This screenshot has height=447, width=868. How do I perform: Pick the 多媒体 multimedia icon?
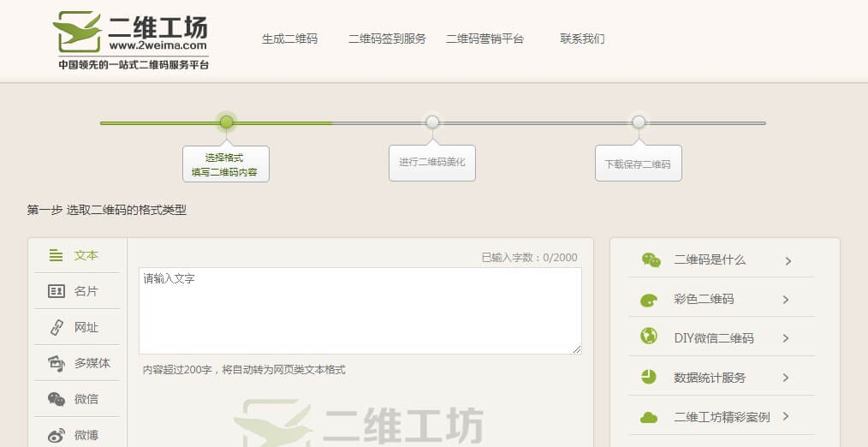tap(56, 363)
